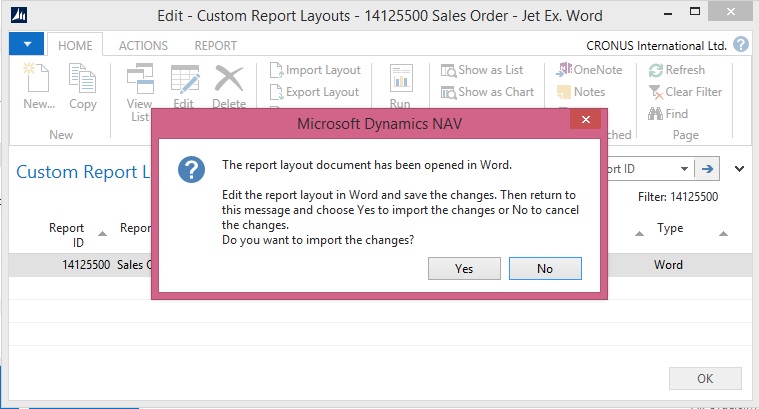
Task: Choose No to cancel the changes
Action: coord(544,269)
